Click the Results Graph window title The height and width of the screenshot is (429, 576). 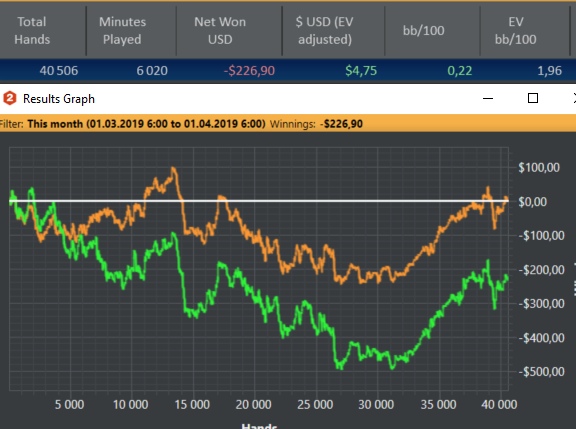tap(59, 99)
